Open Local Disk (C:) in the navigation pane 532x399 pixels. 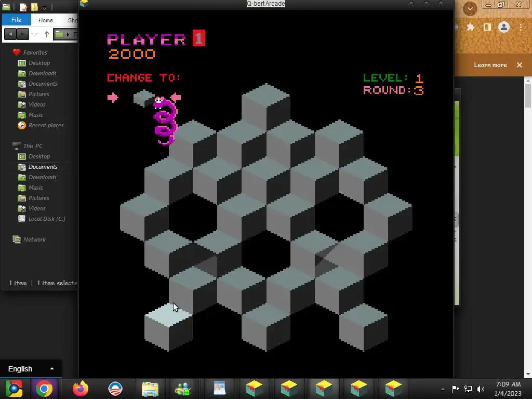tap(47, 219)
